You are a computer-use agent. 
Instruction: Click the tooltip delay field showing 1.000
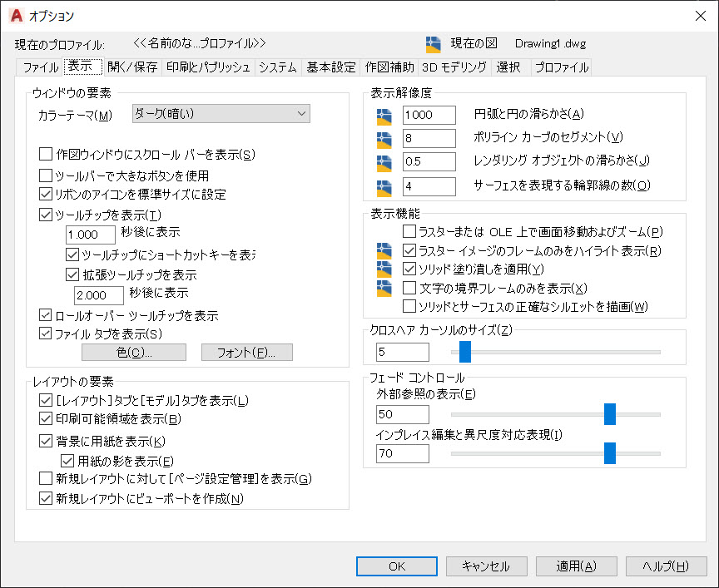click(x=91, y=235)
